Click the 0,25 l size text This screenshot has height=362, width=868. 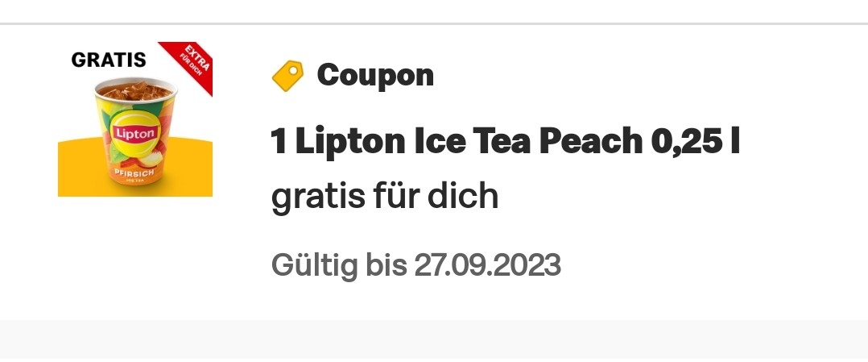(696, 142)
